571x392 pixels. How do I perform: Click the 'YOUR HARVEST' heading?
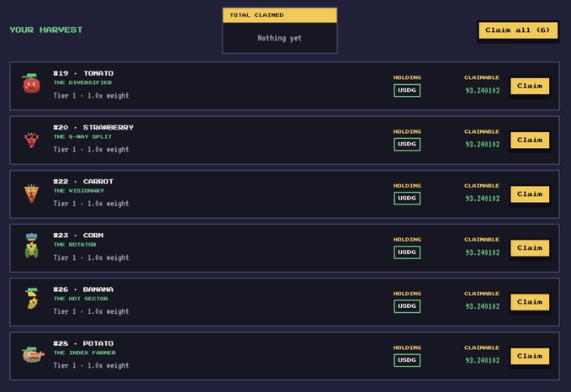click(46, 30)
